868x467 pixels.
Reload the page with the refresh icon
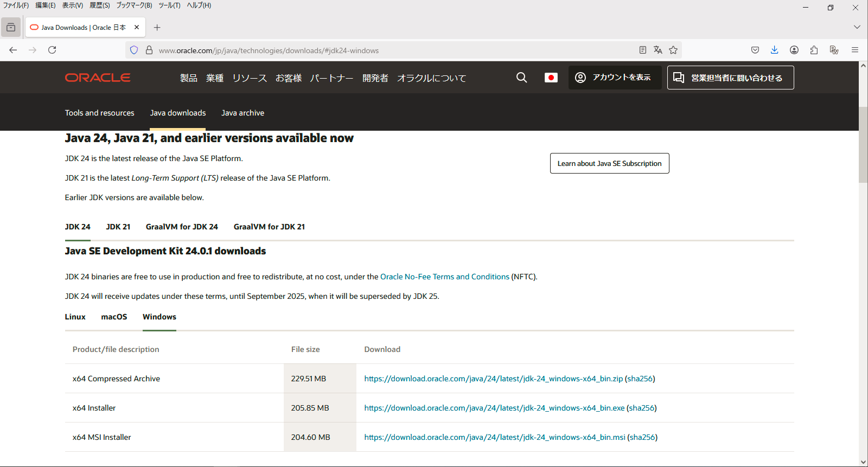pyautogui.click(x=52, y=50)
